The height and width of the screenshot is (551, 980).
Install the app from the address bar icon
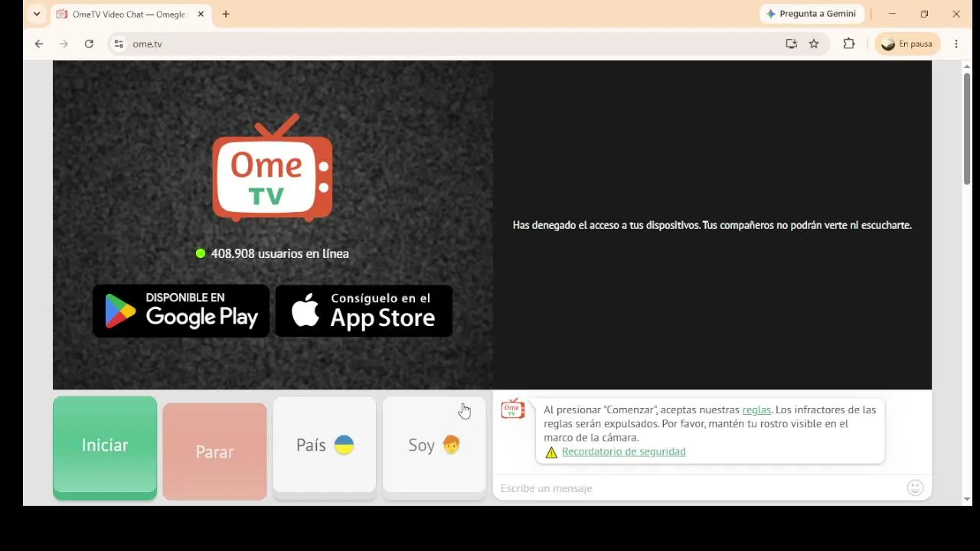pyautogui.click(x=792, y=44)
